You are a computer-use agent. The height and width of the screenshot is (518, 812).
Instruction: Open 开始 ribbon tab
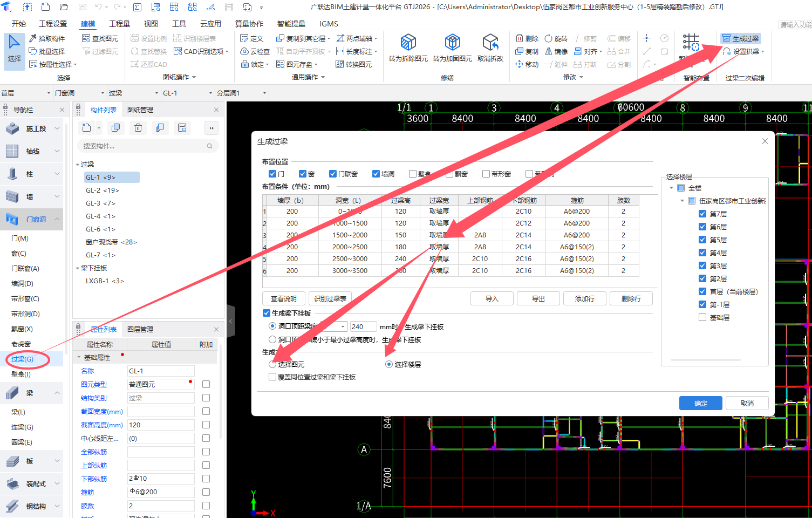tap(19, 24)
